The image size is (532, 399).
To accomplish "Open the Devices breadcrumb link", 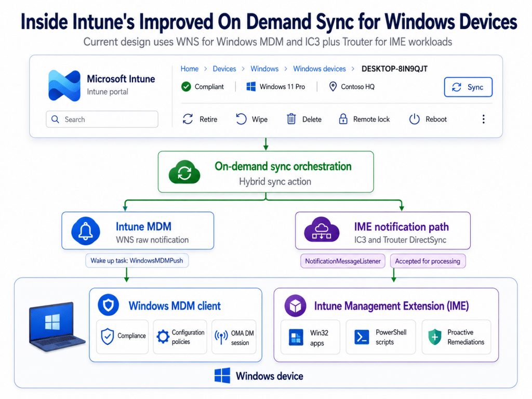I will [x=224, y=69].
